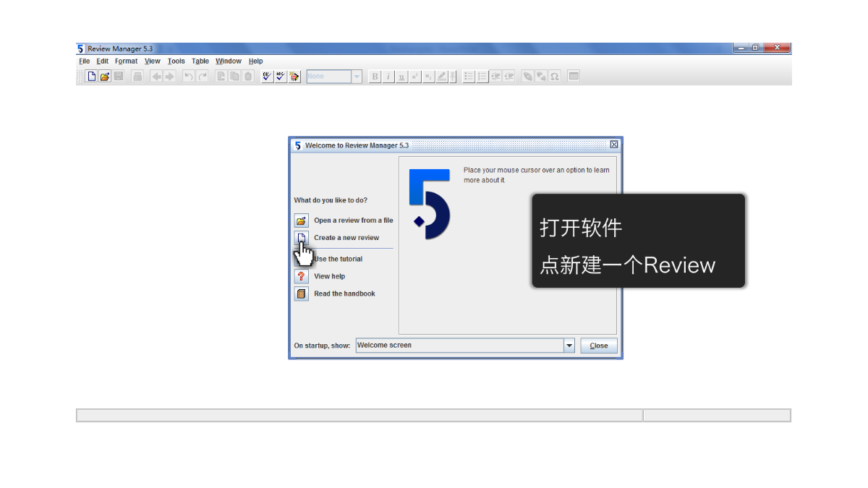Close the Welcome dialog with X box
This screenshot has height=488, width=868.
614,145
